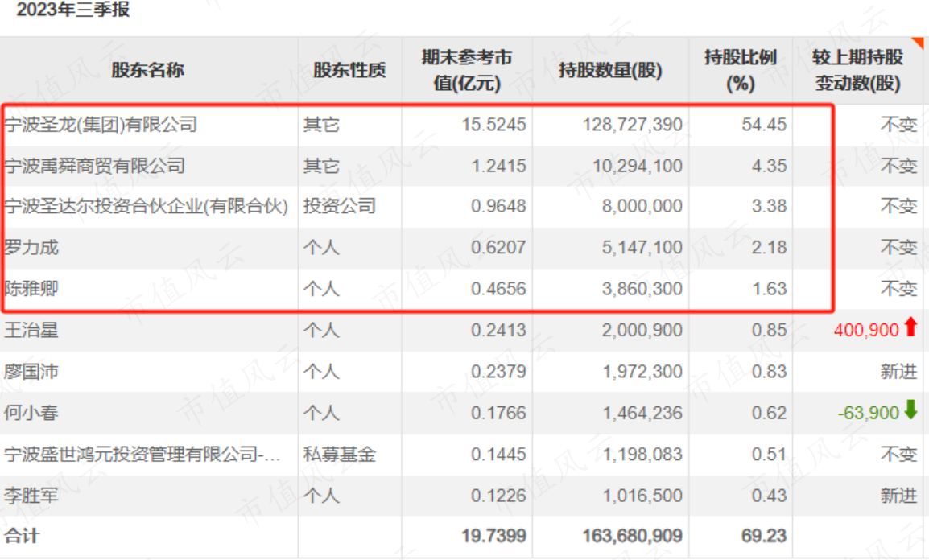Viewport: 929px width, 560px height.
Task: Click share count 1,198,083
Action: coord(642,454)
